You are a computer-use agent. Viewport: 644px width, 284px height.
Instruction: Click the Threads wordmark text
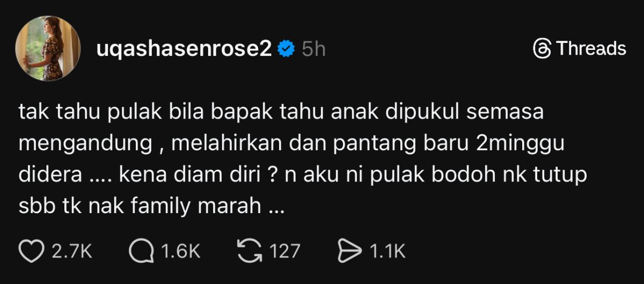[591, 49]
